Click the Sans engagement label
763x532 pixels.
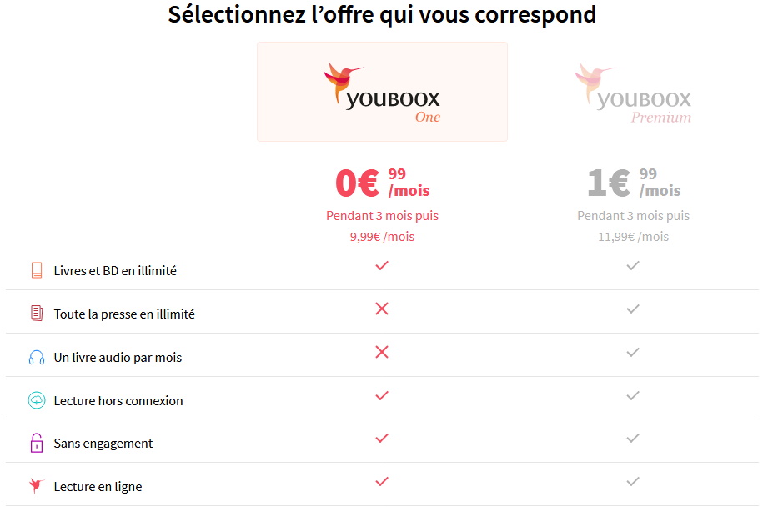tap(103, 444)
